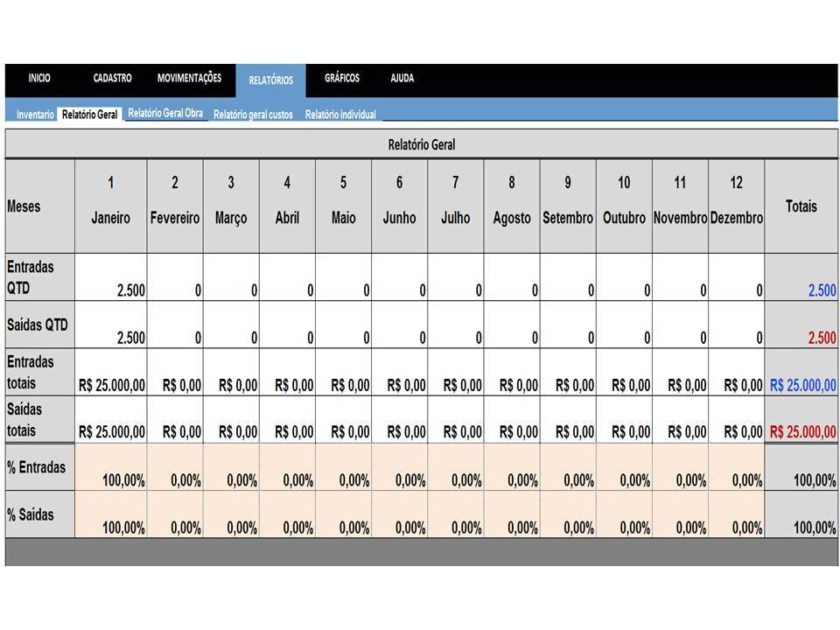Click Janeiro Saídas totais R$ 25.000,00
This screenshot has width=840, height=630.
pyautogui.click(x=111, y=419)
